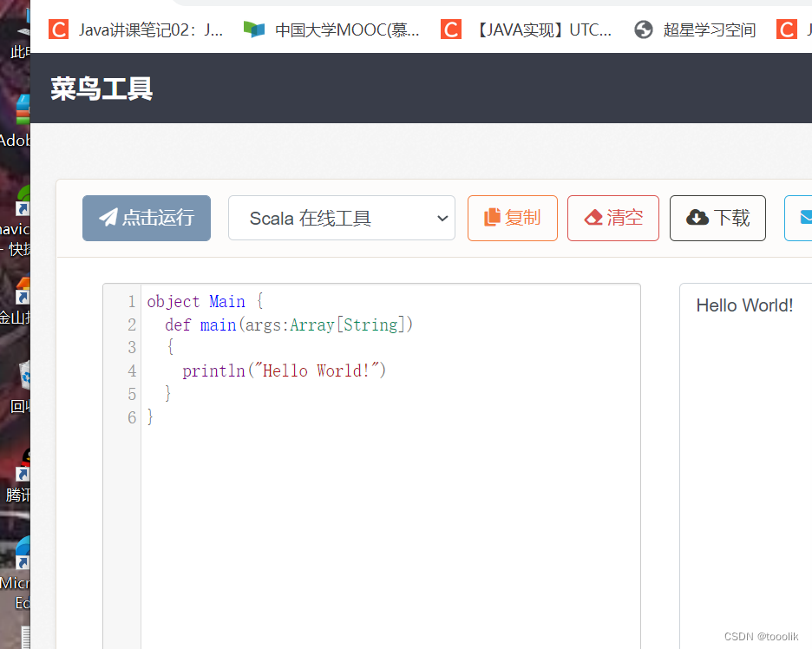Click the CSDN bookmark icon at the far right of the bookmarks bar

tap(787, 29)
